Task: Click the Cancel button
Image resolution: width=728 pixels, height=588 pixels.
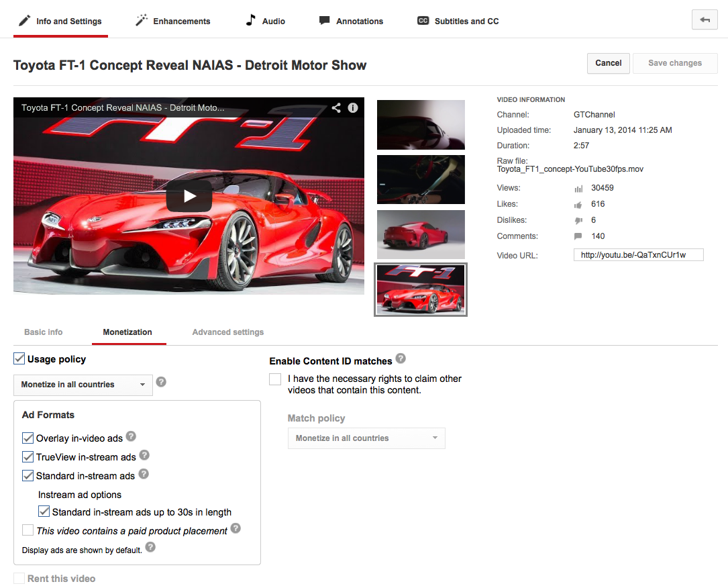Action: tap(608, 63)
